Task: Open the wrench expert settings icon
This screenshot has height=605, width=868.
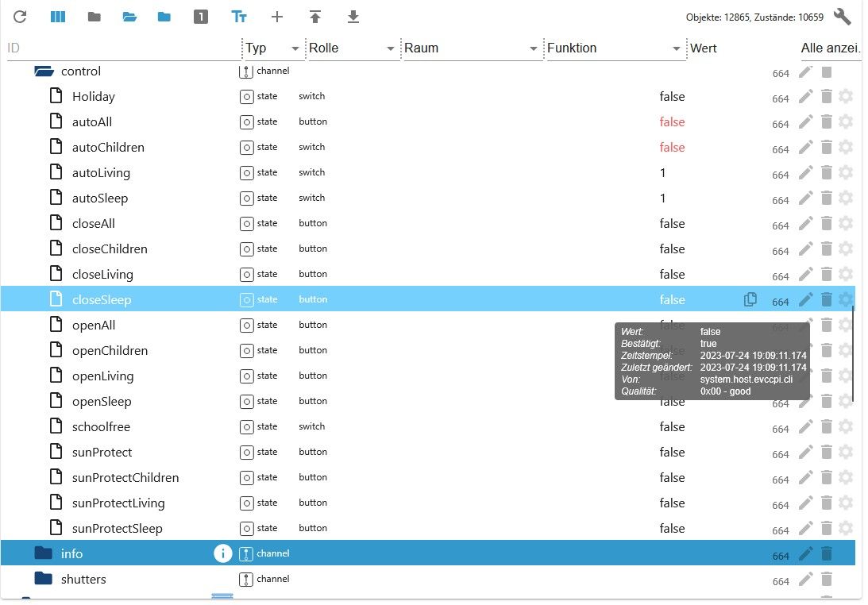Action: (x=843, y=17)
